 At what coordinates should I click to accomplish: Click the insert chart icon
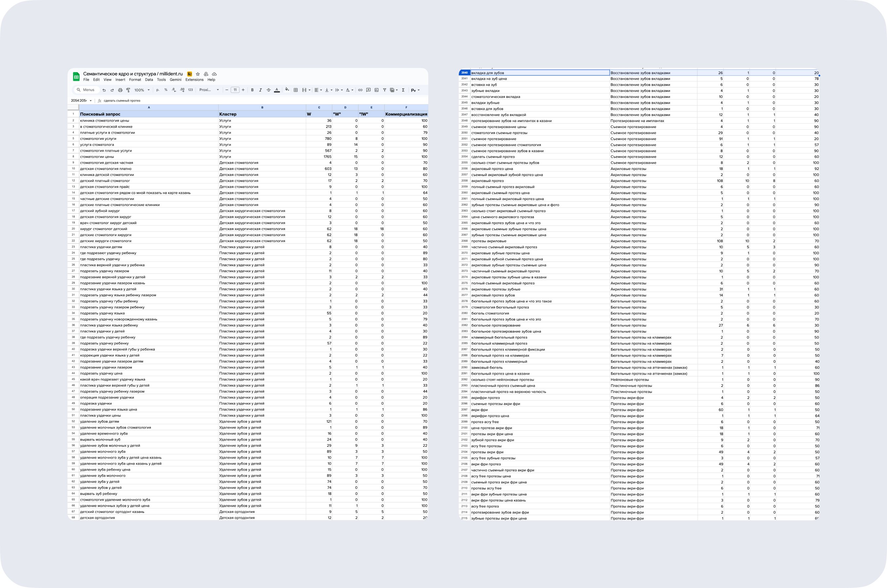point(376,90)
